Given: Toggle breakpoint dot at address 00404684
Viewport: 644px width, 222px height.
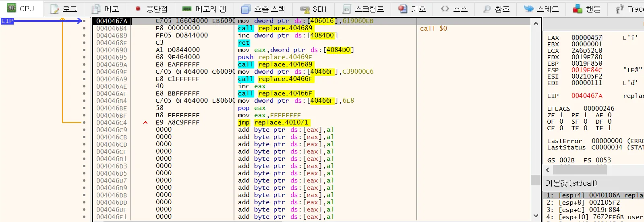Looking at the screenshot, I should [84, 28].
